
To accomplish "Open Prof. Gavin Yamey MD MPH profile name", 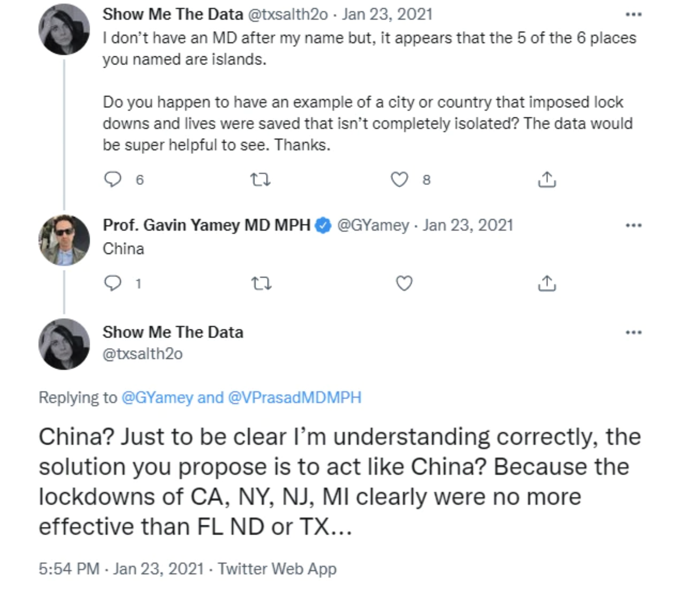I will [206, 225].
